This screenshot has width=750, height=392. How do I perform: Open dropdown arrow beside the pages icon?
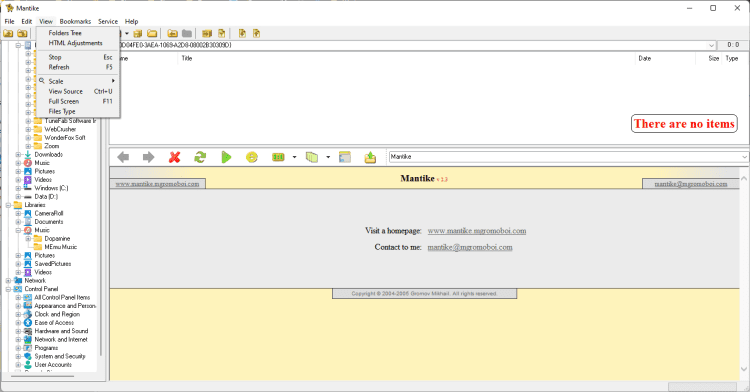point(328,157)
